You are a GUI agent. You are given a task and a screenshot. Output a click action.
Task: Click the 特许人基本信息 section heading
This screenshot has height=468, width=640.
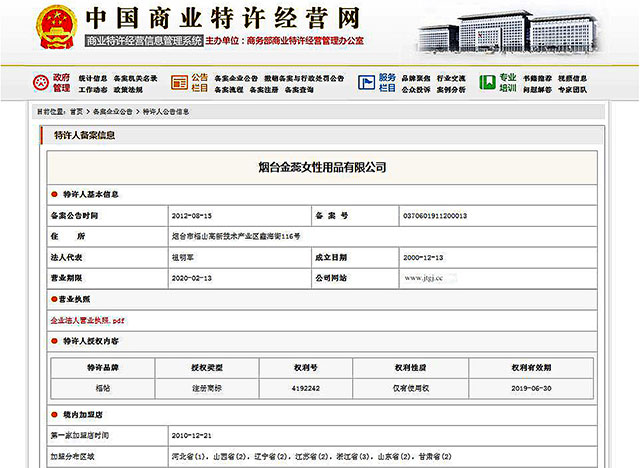coord(91,194)
